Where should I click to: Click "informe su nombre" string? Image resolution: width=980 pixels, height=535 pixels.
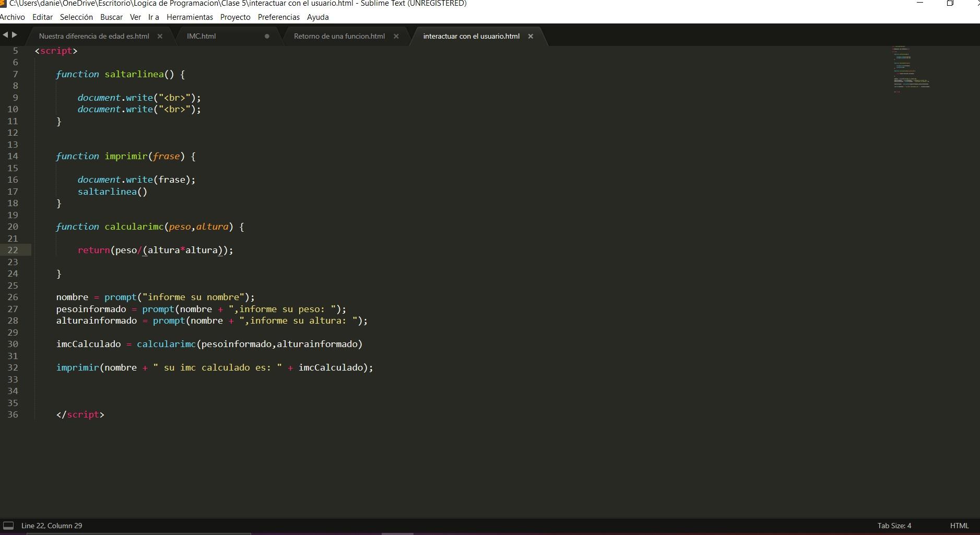pos(193,297)
